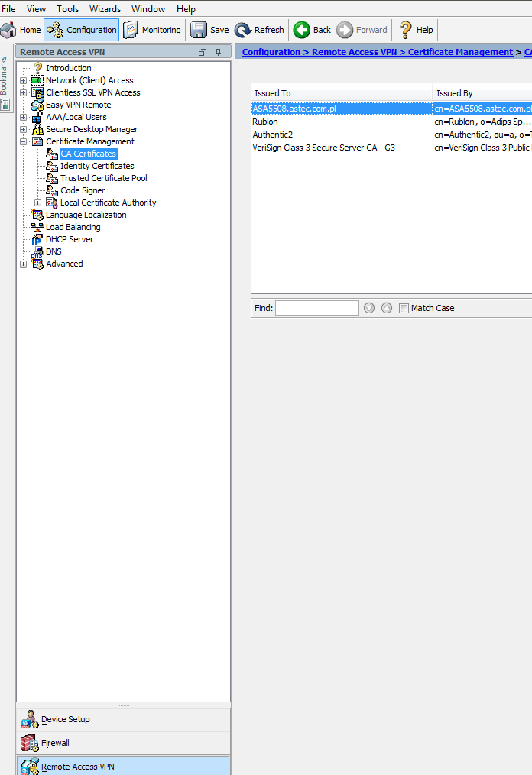Open the Wizards menu

click(x=105, y=9)
